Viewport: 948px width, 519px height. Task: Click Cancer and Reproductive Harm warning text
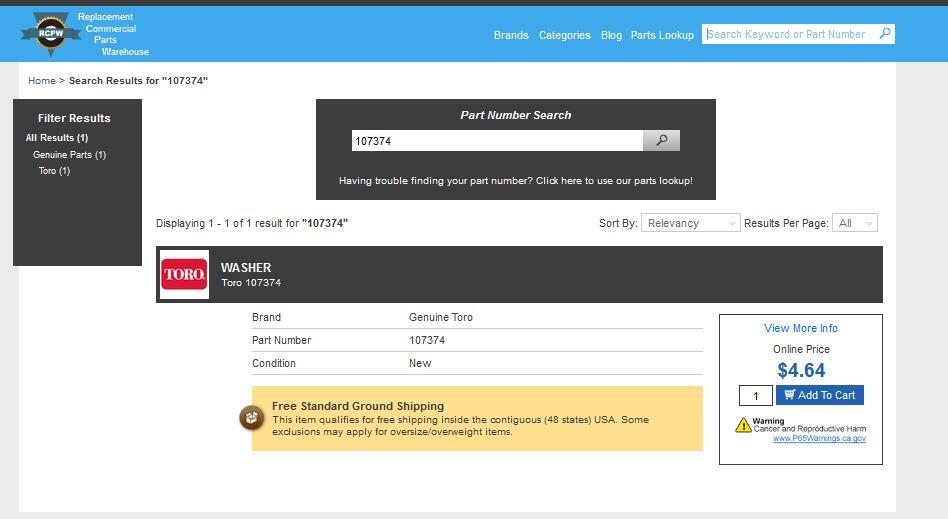click(x=810, y=429)
